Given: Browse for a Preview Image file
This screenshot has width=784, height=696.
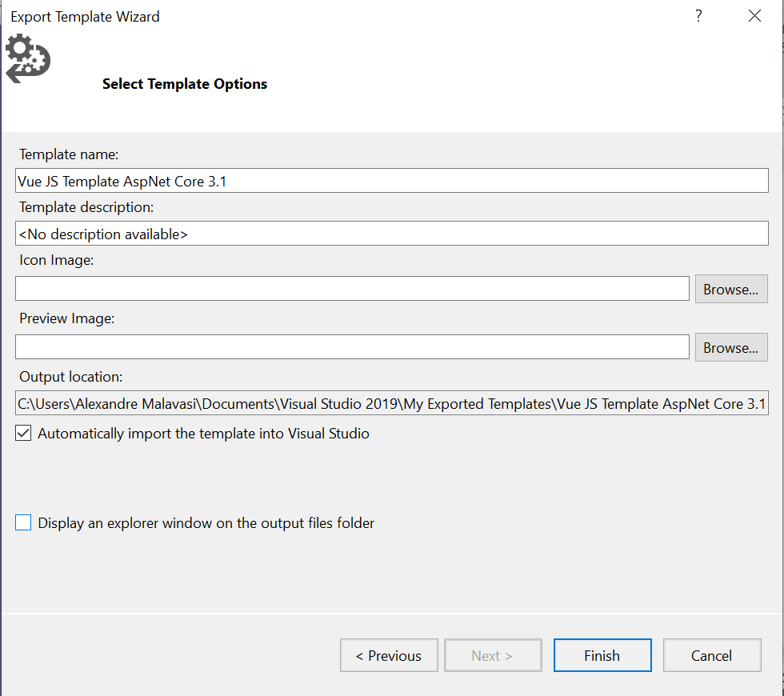Looking at the screenshot, I should (x=731, y=347).
